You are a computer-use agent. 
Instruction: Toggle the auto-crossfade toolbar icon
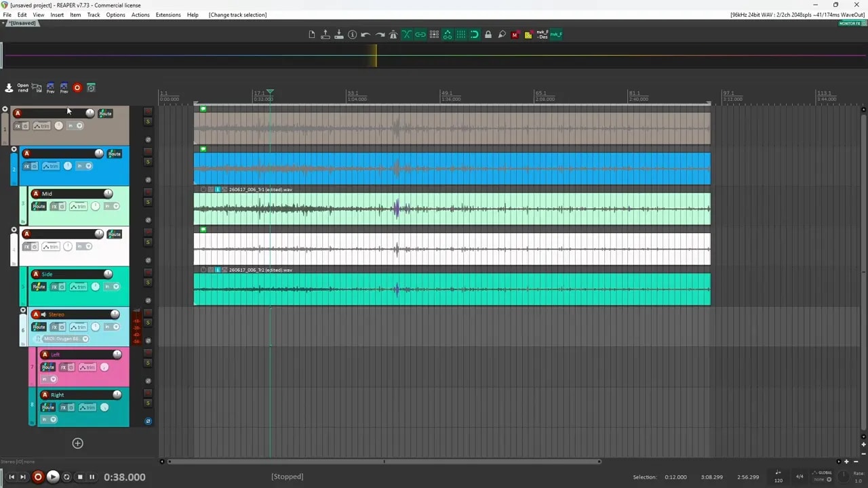point(407,35)
